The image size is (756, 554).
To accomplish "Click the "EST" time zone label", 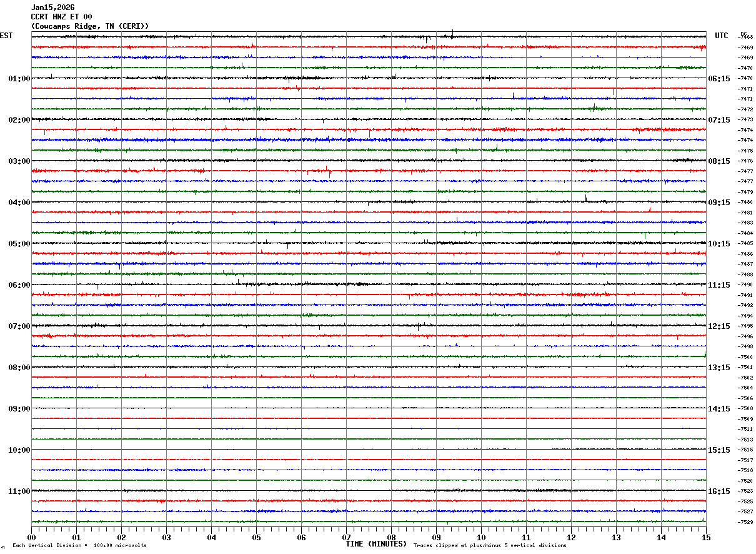I will (x=6, y=36).
